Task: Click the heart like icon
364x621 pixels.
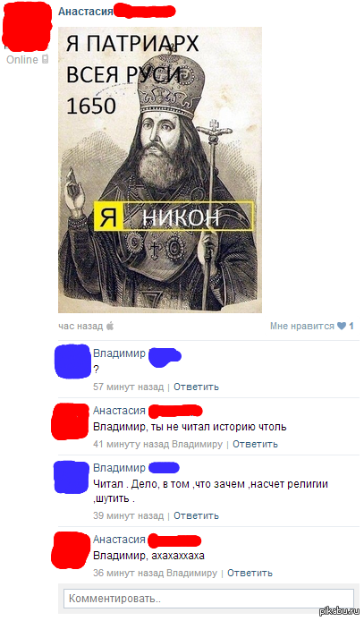Action: pos(341,326)
